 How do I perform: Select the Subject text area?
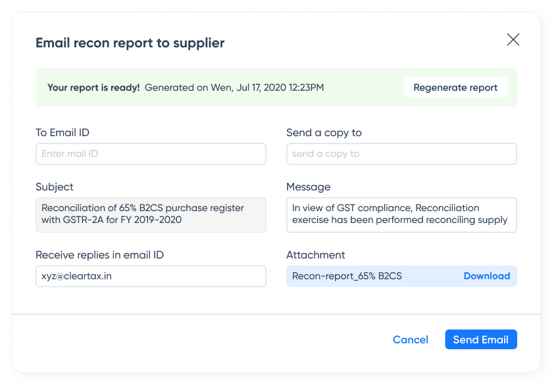151,214
